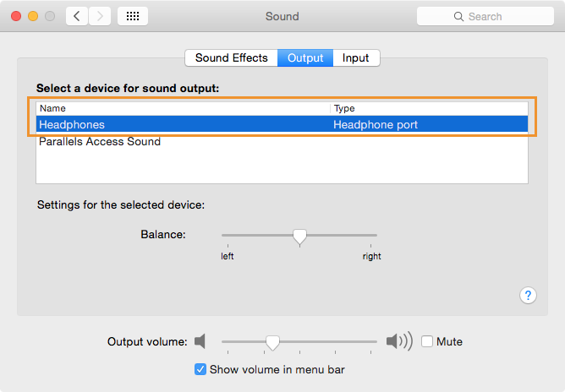The height and width of the screenshot is (392, 565).
Task: Switch to the Sound Effects tab
Action: click(232, 58)
